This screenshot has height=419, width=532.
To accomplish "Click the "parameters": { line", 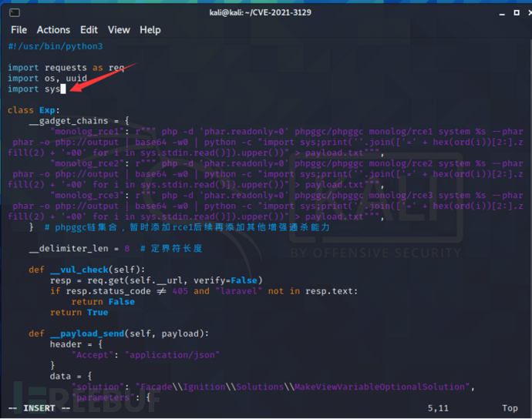I will [x=111, y=397].
